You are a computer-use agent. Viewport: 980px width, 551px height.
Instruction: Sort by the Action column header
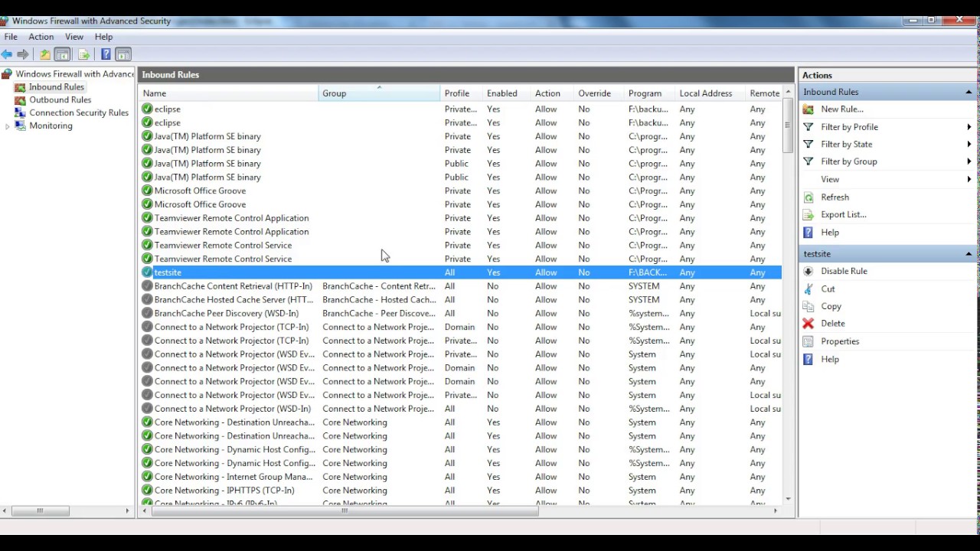pyautogui.click(x=553, y=93)
